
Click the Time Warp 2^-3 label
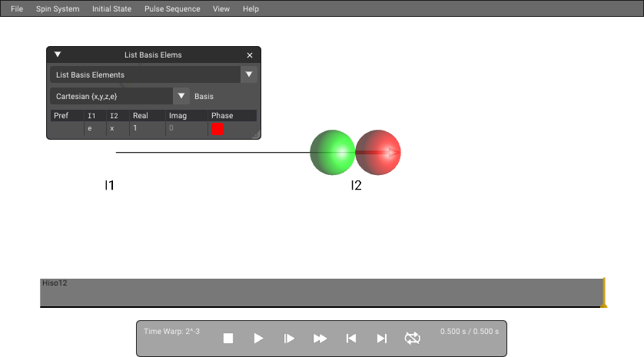[171, 331]
